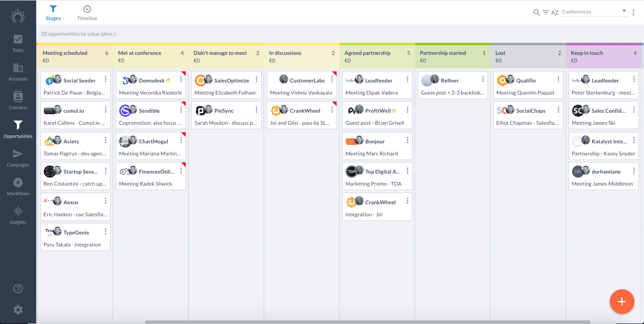Open three-dot menu on FinancesOnli... card
The image size is (644, 324).
(x=181, y=170)
